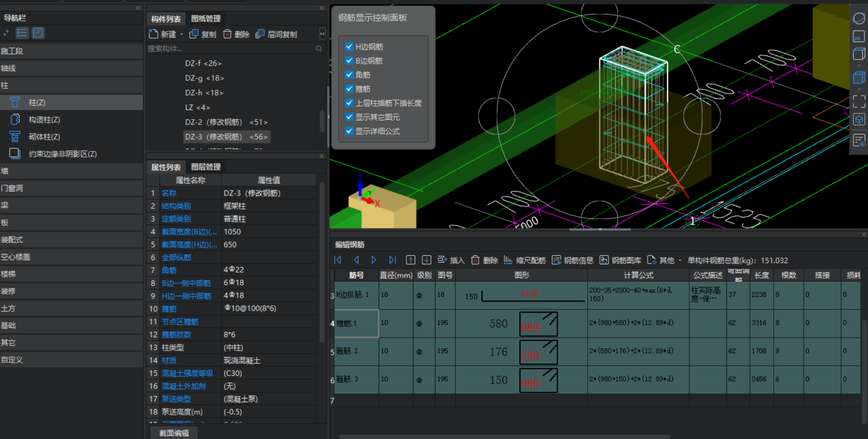Click 截面编辑 button
Viewport: 868px width, 439px height.
[x=174, y=433]
